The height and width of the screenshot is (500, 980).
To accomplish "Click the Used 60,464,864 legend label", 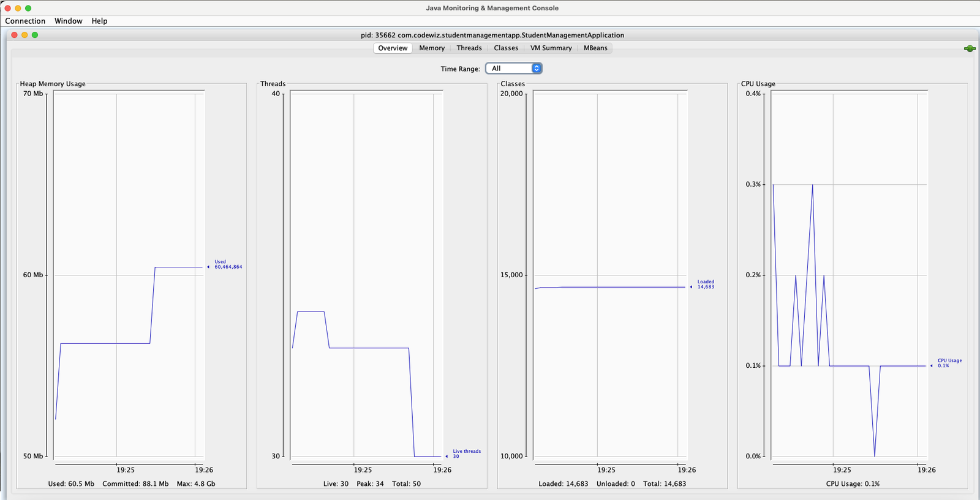I will (228, 264).
